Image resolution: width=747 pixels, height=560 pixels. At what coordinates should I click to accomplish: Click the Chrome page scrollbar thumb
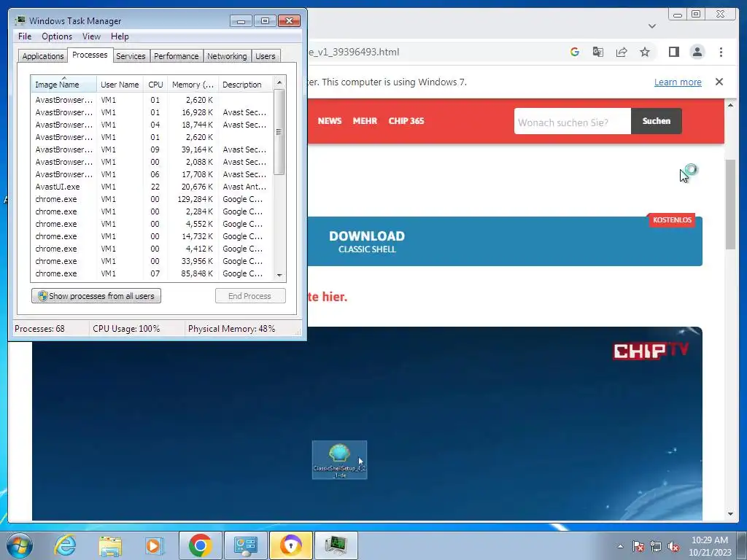[730, 204]
